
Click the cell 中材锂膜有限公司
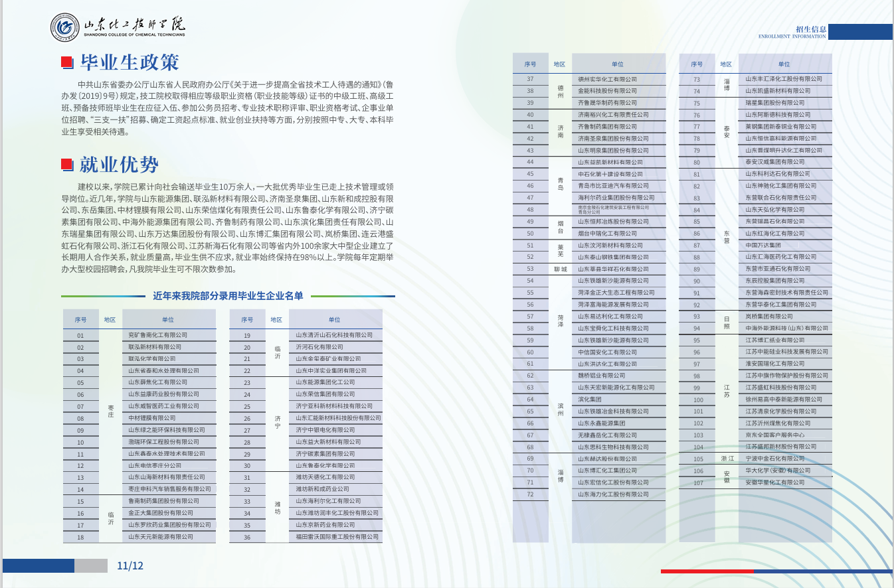click(152, 418)
